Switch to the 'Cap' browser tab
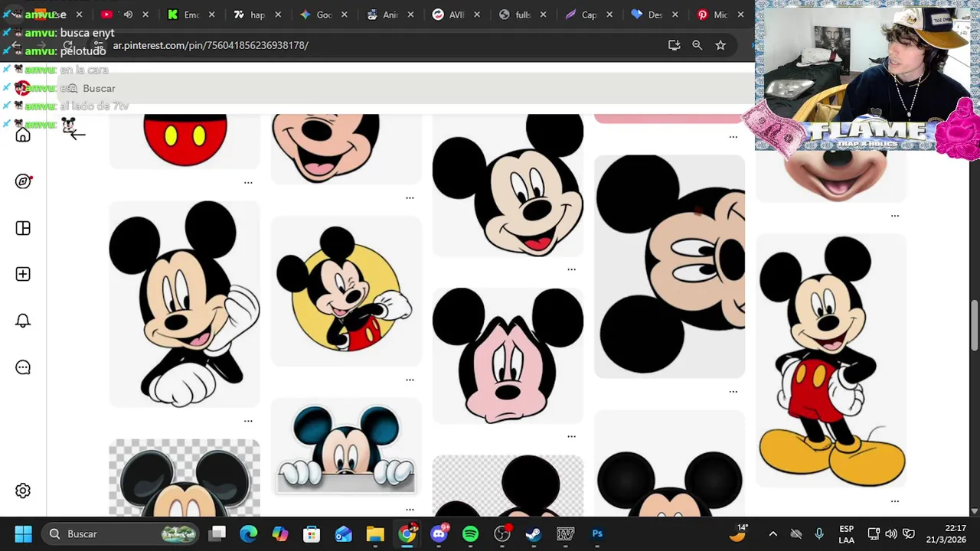Image resolution: width=980 pixels, height=551 pixels. [x=581, y=15]
